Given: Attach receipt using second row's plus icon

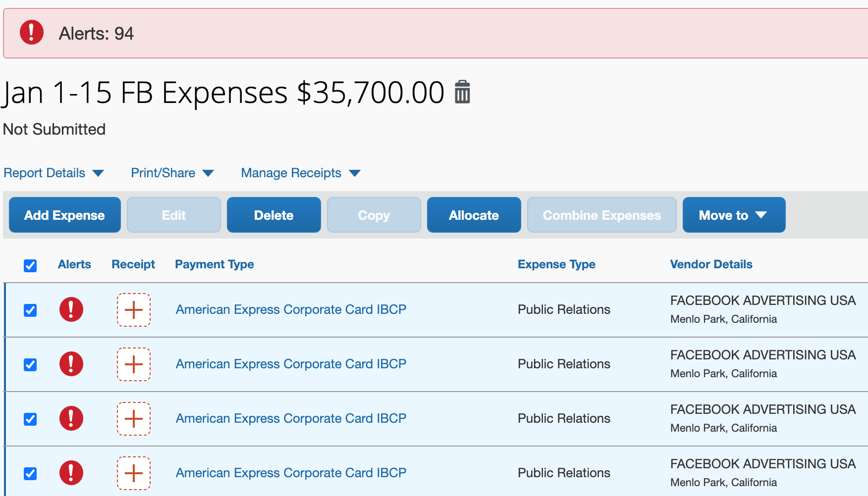Looking at the screenshot, I should click(x=134, y=364).
